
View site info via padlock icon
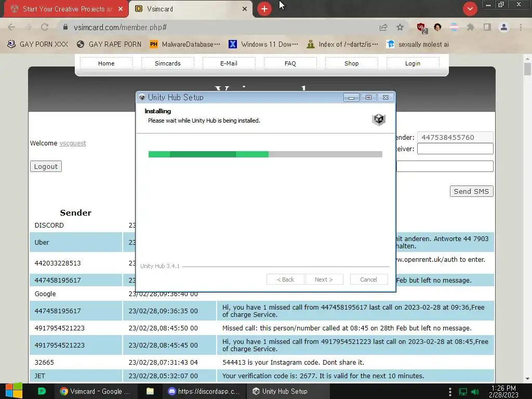tap(65, 27)
